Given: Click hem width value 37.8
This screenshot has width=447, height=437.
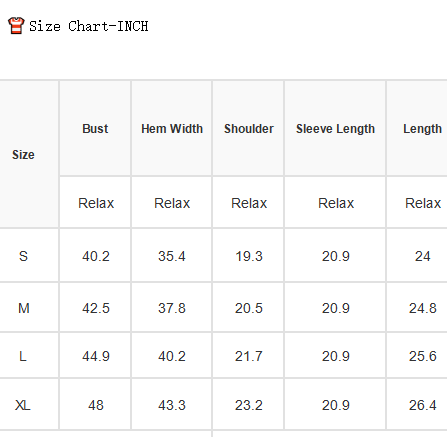Looking at the screenshot, I should [172, 308].
